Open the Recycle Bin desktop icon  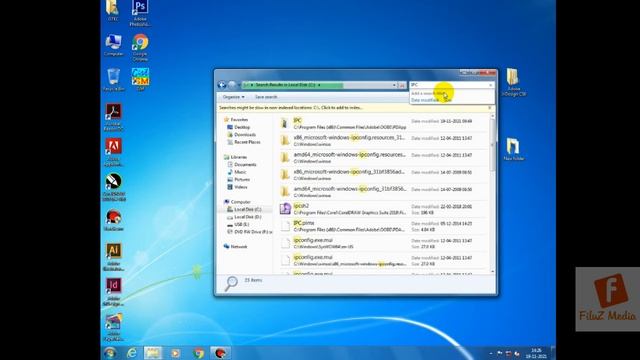click(113, 80)
